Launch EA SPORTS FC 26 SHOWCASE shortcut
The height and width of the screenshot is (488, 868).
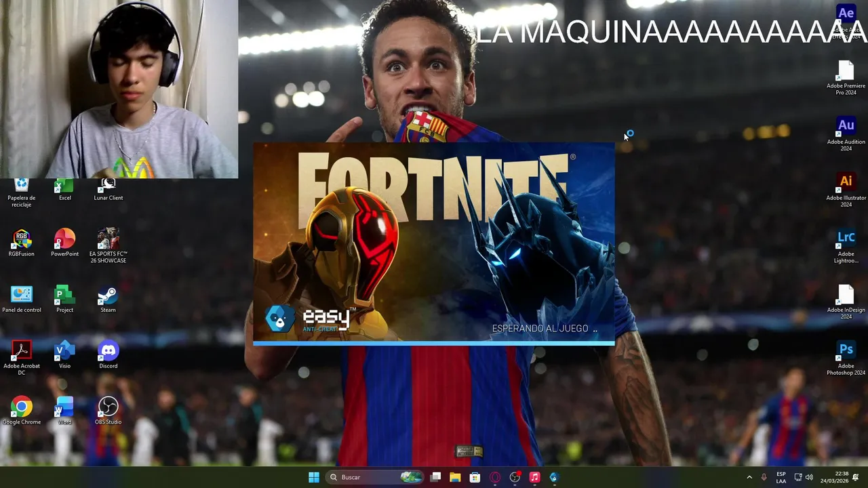point(108,246)
